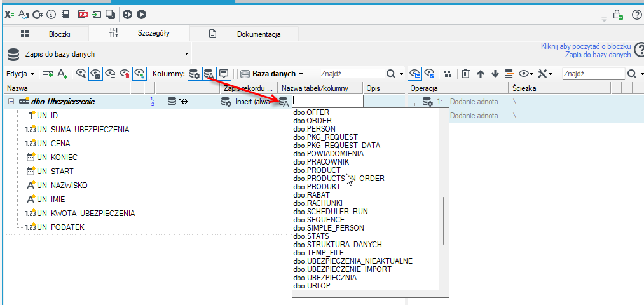Open the search options arrow beside left magnifier

point(401,74)
